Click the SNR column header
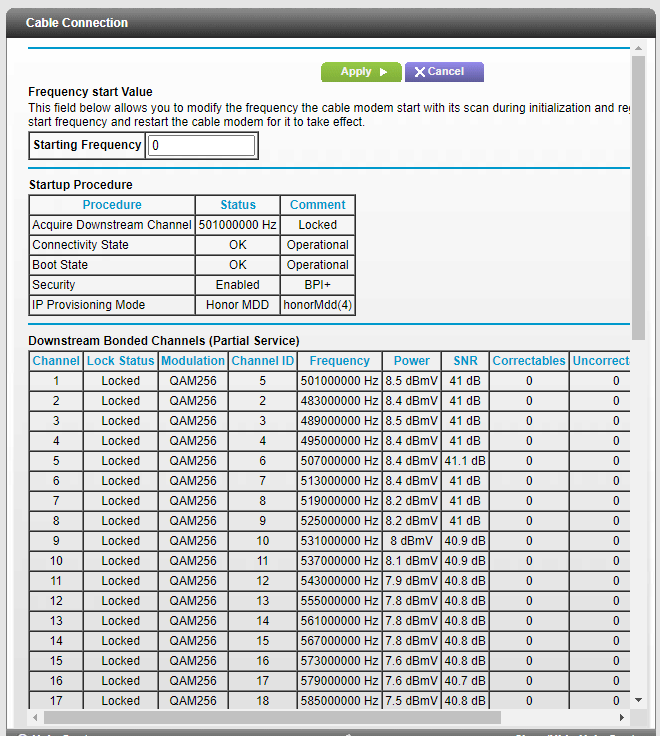Viewport: 660px width, 736px height. pos(465,361)
